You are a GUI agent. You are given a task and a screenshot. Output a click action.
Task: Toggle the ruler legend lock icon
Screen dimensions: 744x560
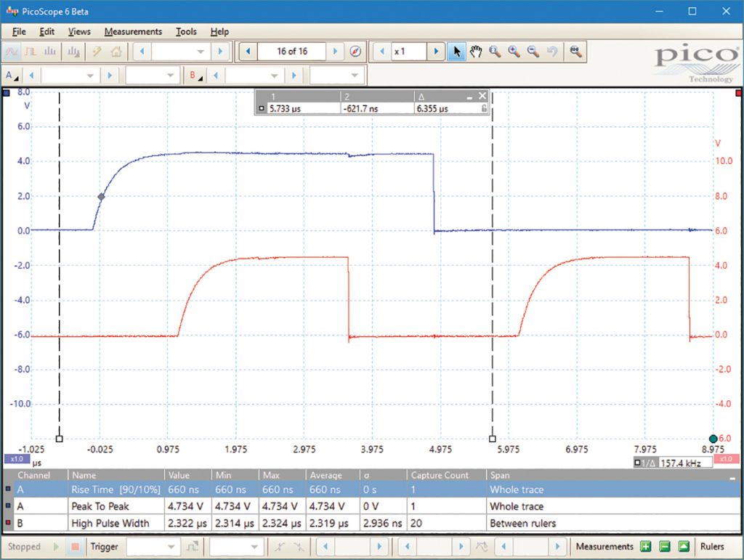[x=483, y=108]
